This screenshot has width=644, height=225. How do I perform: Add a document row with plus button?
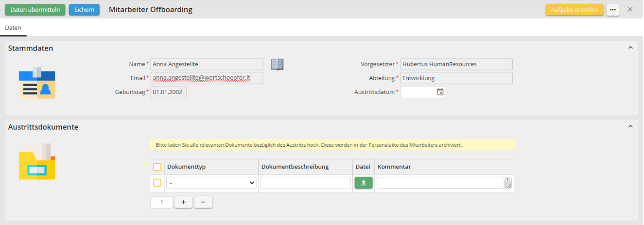(183, 202)
